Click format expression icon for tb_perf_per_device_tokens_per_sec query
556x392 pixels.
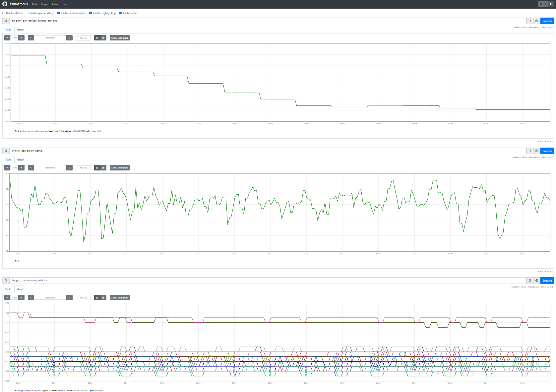click(x=530, y=21)
